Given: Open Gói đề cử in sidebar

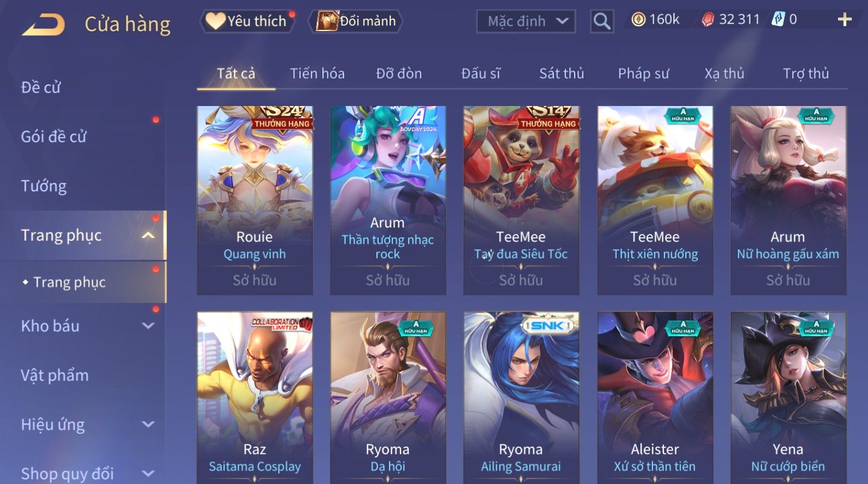Looking at the screenshot, I should (54, 137).
